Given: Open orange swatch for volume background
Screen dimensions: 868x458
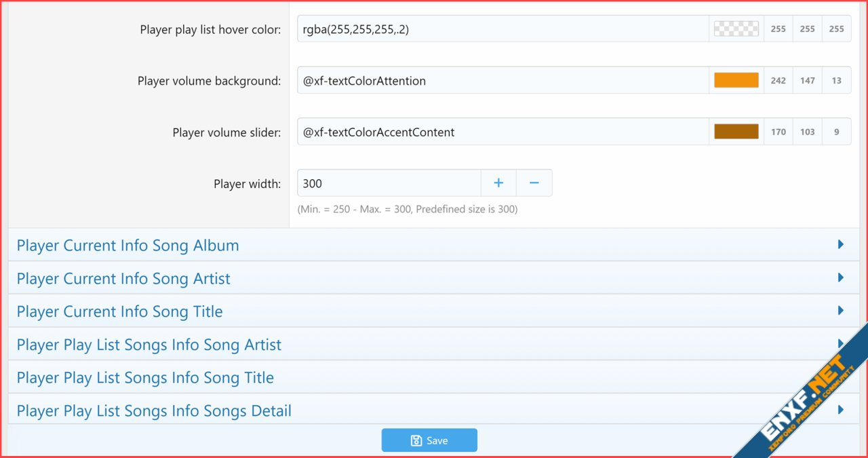Looking at the screenshot, I should tap(736, 81).
